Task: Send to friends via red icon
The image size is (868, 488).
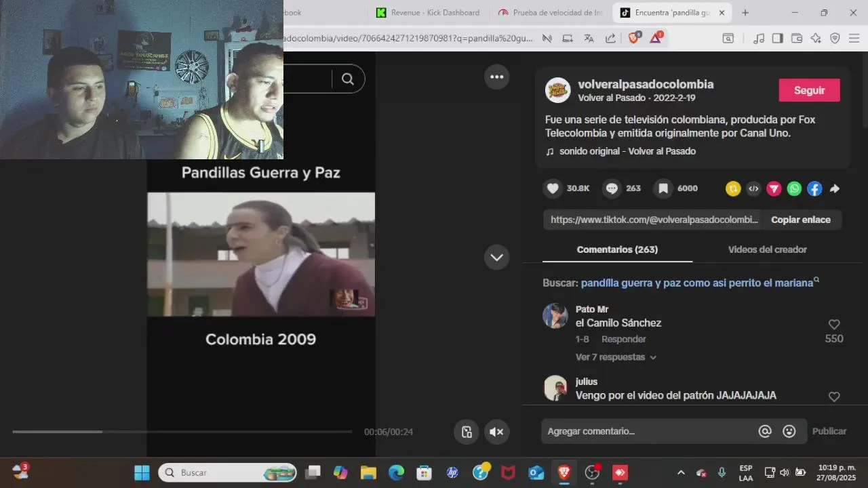Action: tap(774, 189)
